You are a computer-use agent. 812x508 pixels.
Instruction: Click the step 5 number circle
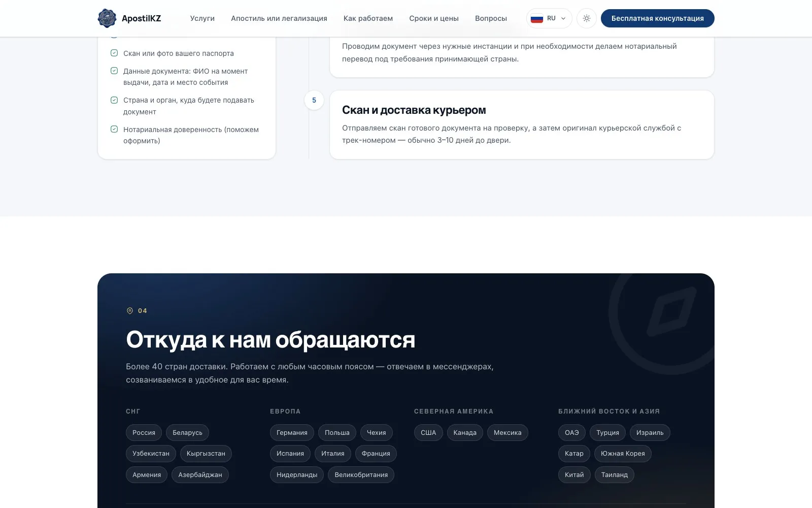314,100
